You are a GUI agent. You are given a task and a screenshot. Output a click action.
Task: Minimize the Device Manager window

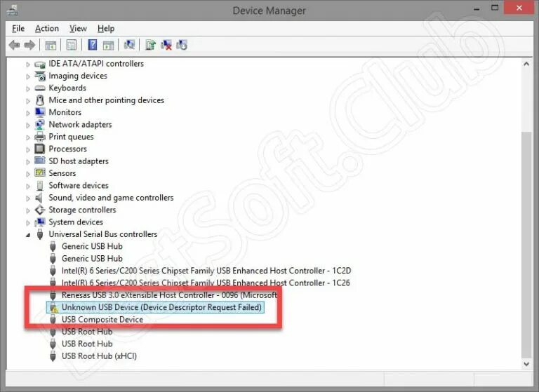tap(477, 9)
